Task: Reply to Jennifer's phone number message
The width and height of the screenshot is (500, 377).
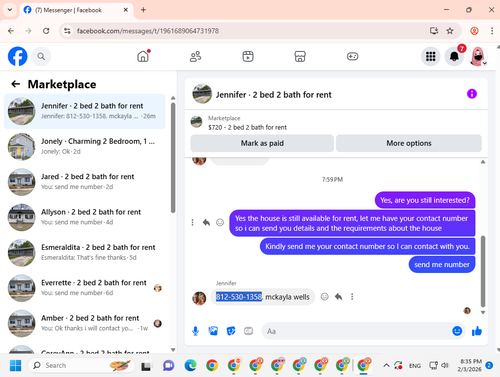Action: [338, 297]
